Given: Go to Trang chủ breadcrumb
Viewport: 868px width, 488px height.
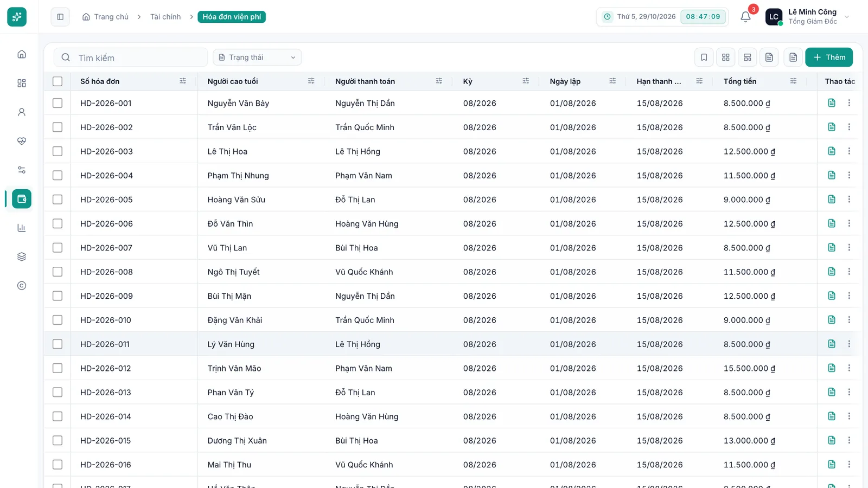Looking at the screenshot, I should click(106, 17).
